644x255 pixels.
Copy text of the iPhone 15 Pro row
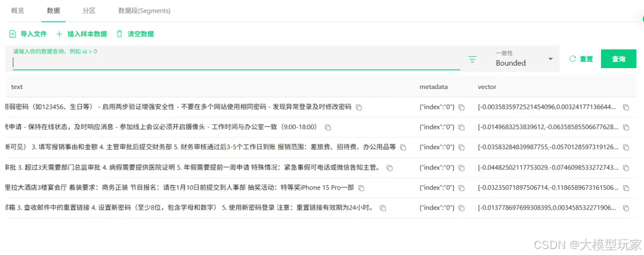361,188
